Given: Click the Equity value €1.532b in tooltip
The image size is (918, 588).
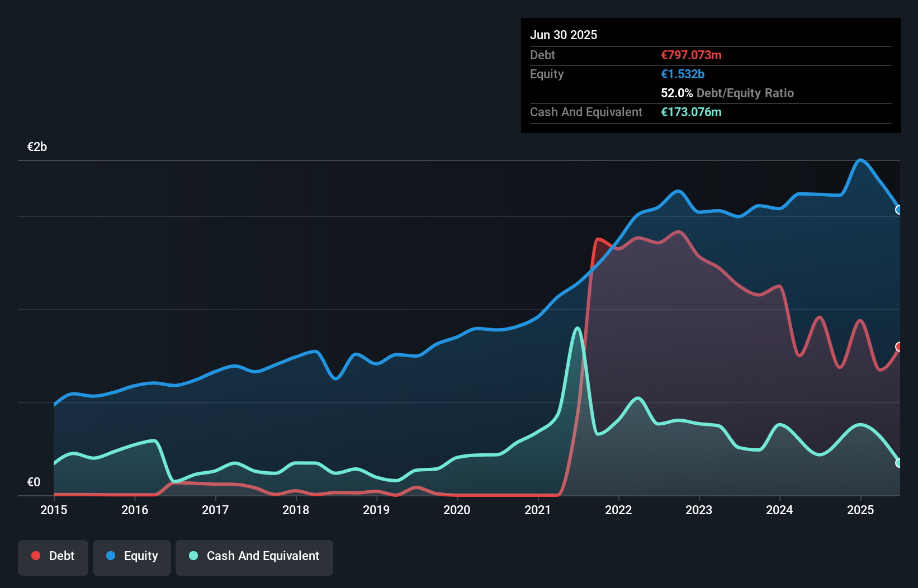Looking at the screenshot, I should (683, 74).
